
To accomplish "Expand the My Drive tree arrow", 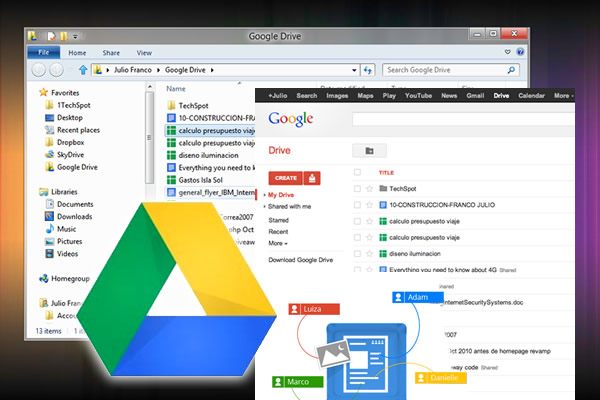I will coord(264,195).
